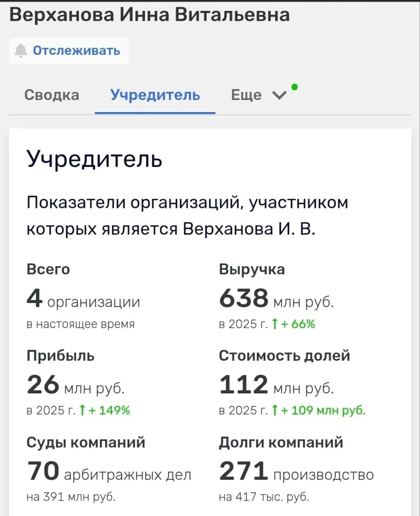Image resolution: width=420 pixels, height=516 pixels.
Task: Click the Прибыль label
Action: tap(60, 356)
